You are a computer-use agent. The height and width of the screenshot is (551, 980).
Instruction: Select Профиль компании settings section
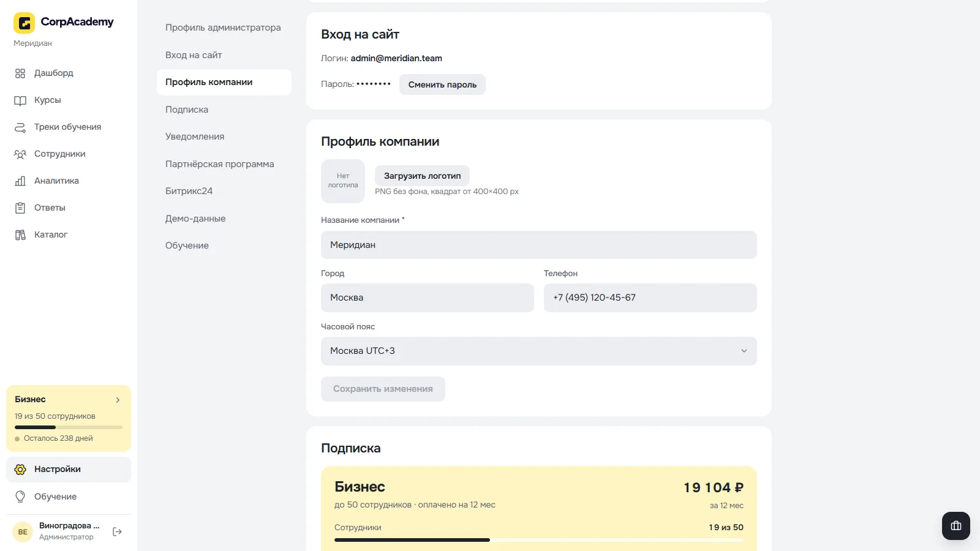(x=224, y=82)
